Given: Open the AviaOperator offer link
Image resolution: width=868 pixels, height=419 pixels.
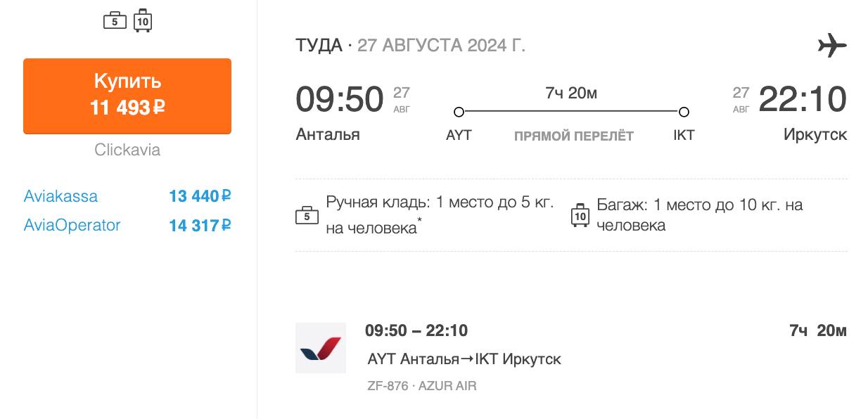Looking at the screenshot, I should [72, 225].
